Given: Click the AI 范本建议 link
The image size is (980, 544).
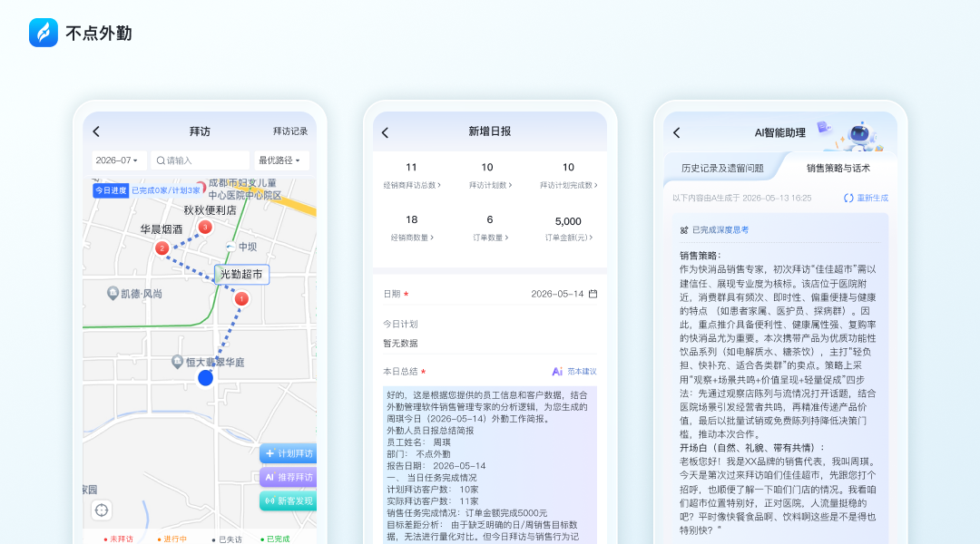Looking at the screenshot, I should point(573,372).
